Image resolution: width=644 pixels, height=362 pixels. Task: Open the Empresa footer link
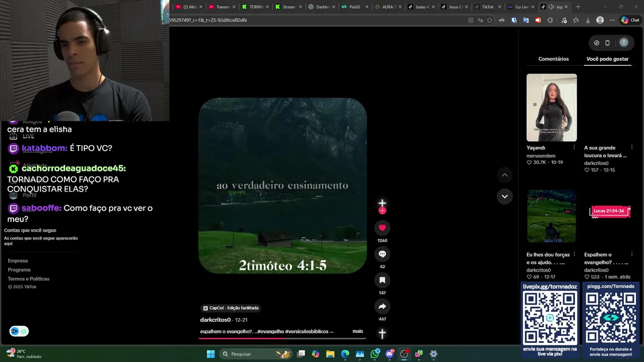pos(18,261)
